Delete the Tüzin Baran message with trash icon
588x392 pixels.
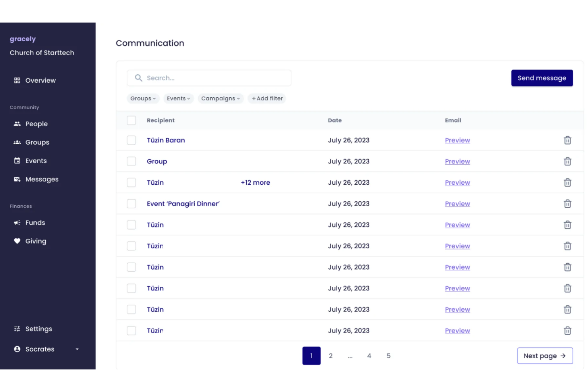[x=567, y=140]
